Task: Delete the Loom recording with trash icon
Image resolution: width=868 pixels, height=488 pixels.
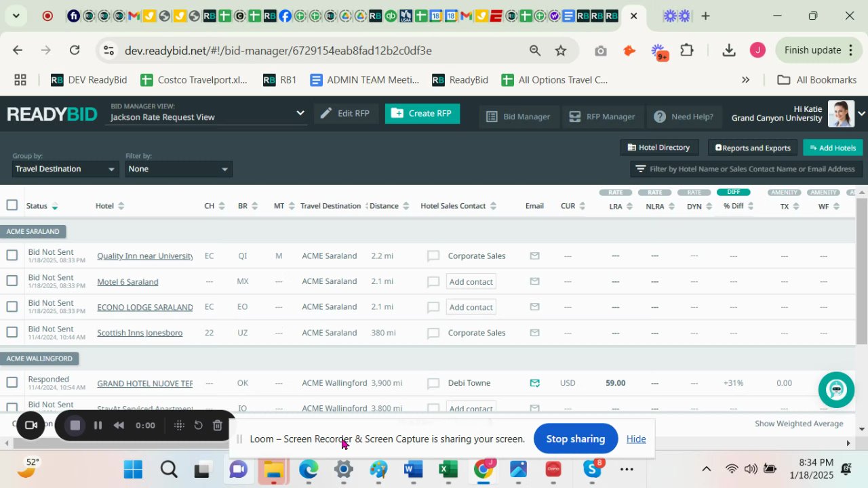Action: (x=218, y=426)
